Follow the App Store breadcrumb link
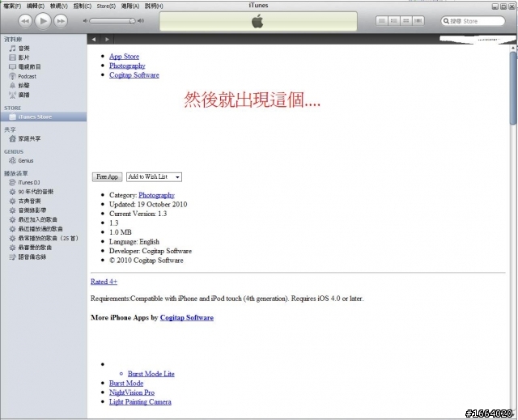The height and width of the screenshot is (420, 518). (124, 57)
